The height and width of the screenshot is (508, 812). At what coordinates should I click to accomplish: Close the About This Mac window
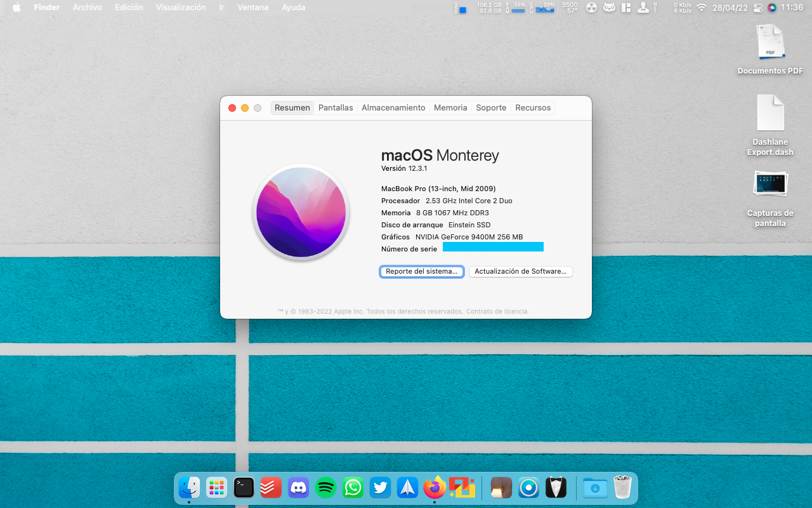pos(232,108)
